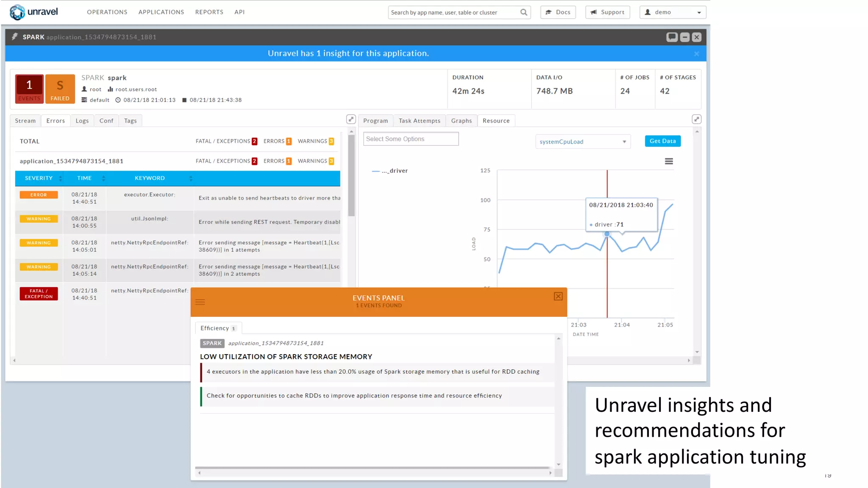This screenshot has height=488, width=868.
Task: Open Operations menu
Action: pos(107,12)
